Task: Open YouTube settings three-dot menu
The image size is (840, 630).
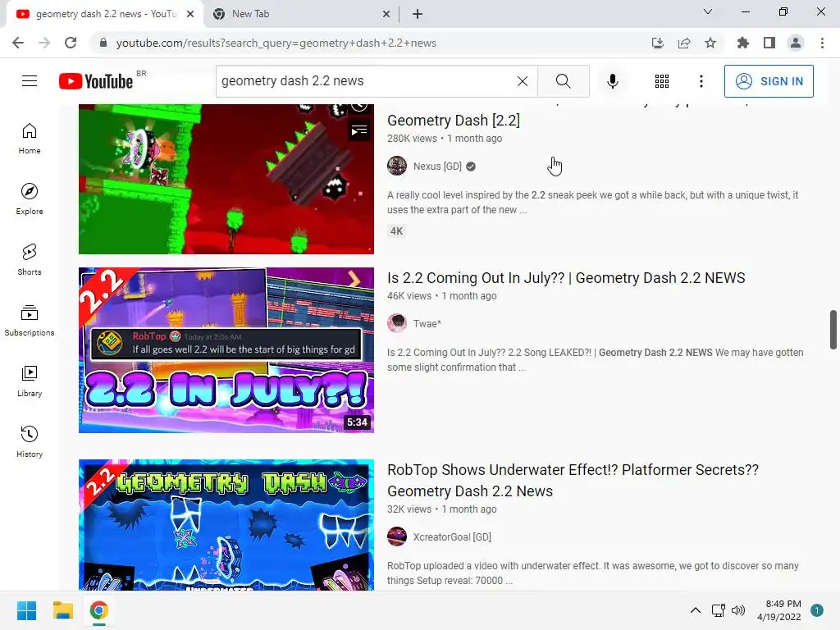Action: point(701,81)
